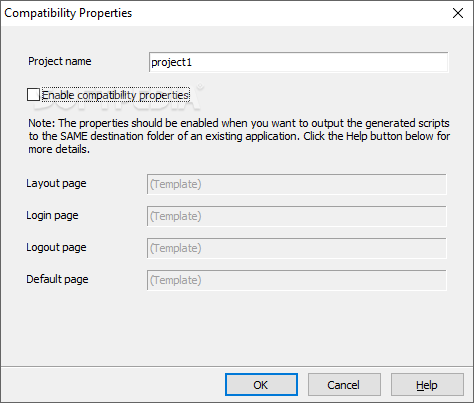Click the word 'Note:' in the description
The image size is (474, 403).
[x=42, y=123]
